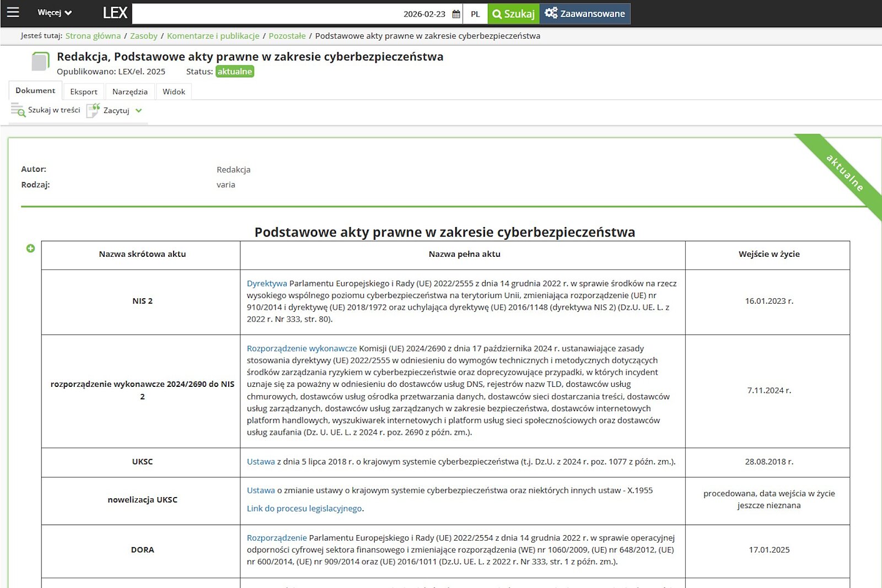Expand the Więcej dropdown menu
This screenshot has width=882, height=588.
[55, 13]
